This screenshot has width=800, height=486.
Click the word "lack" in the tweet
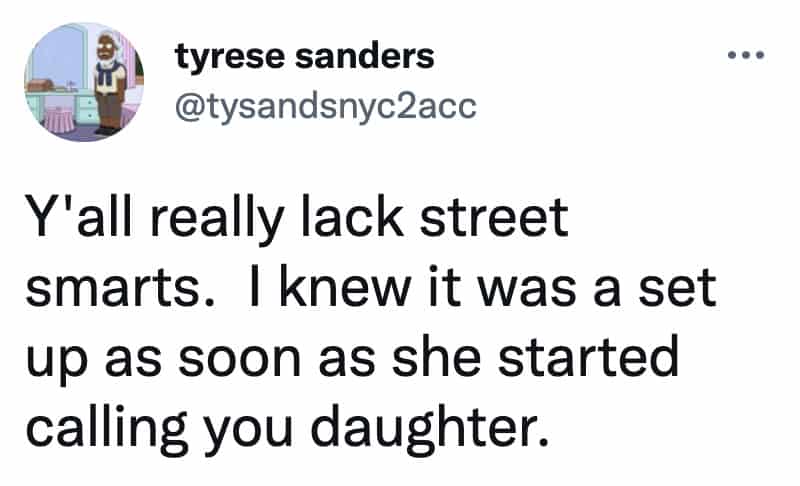pyautogui.click(x=352, y=218)
